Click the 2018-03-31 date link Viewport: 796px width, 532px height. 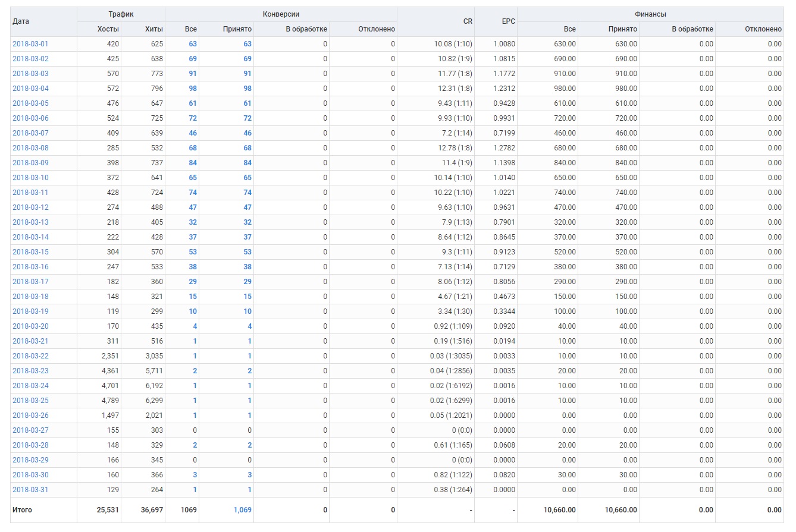click(x=30, y=490)
